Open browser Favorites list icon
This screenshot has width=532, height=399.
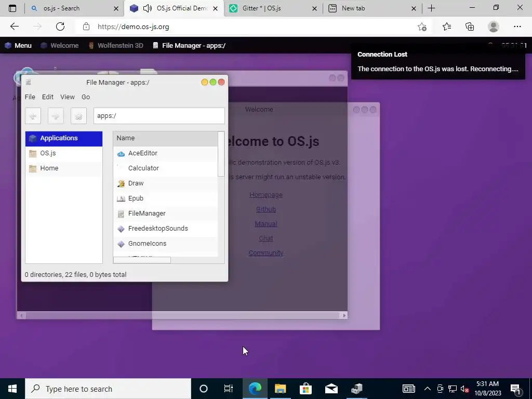pos(447,26)
